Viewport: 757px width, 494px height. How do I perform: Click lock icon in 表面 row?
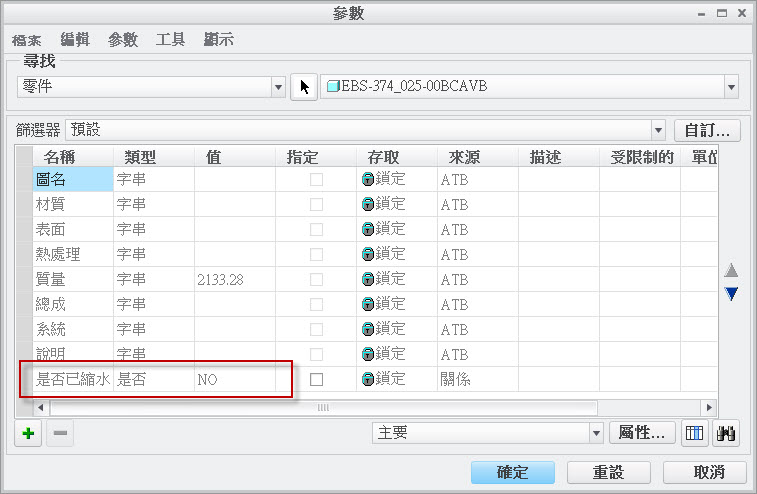point(368,229)
